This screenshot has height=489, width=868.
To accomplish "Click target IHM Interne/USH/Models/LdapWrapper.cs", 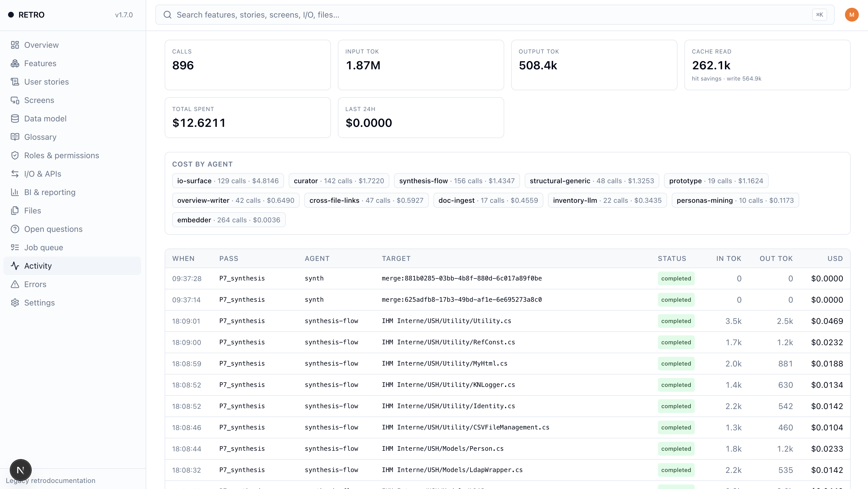I will pyautogui.click(x=452, y=470).
